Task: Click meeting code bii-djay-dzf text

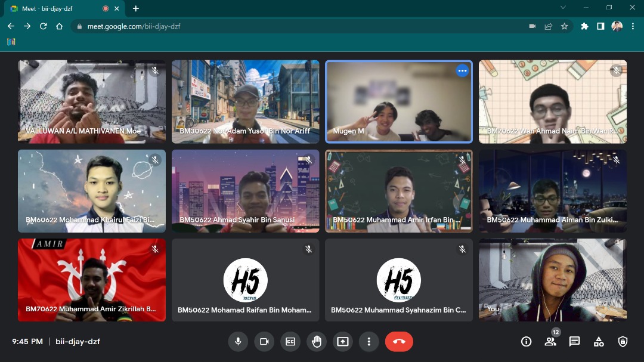Action: (x=78, y=342)
